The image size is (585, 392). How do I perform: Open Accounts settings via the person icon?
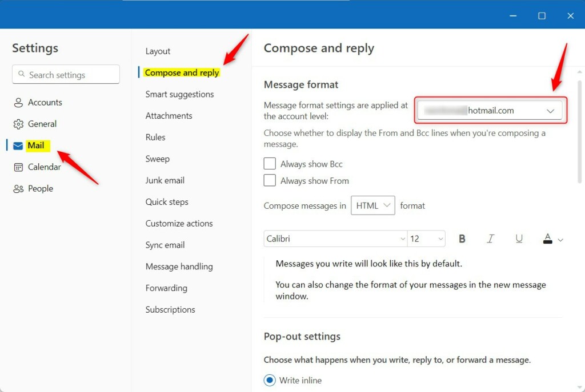pos(18,102)
